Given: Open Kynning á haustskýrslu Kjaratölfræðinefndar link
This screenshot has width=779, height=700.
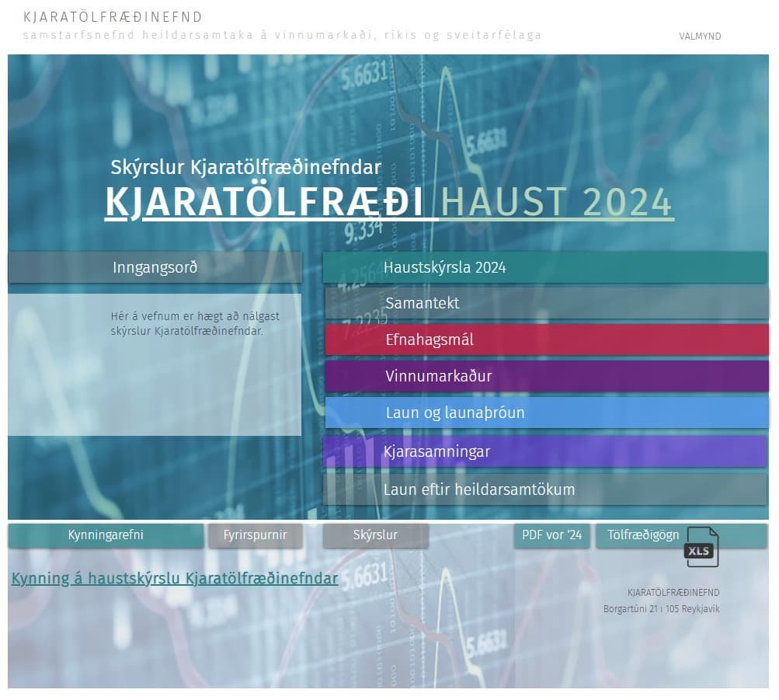Looking at the screenshot, I should coord(175,578).
